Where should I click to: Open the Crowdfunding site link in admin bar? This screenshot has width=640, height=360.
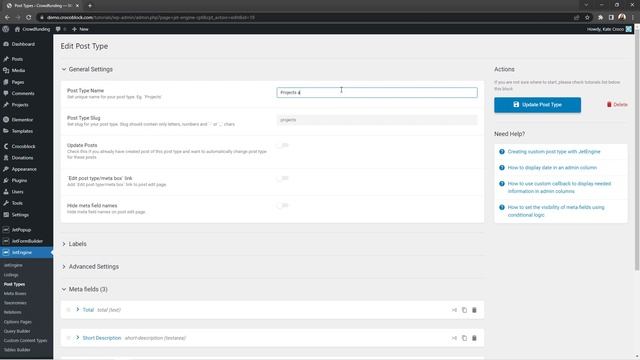(32, 29)
